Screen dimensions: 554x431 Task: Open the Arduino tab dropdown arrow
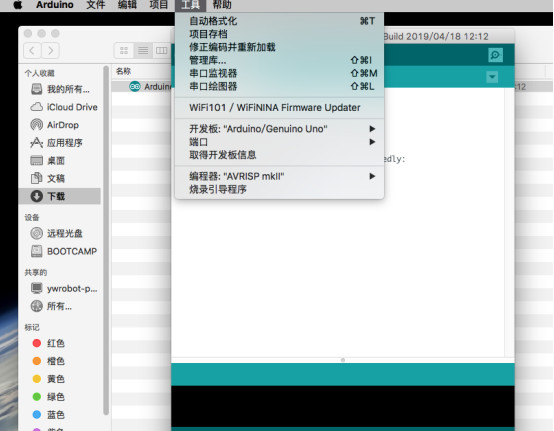coord(492,77)
